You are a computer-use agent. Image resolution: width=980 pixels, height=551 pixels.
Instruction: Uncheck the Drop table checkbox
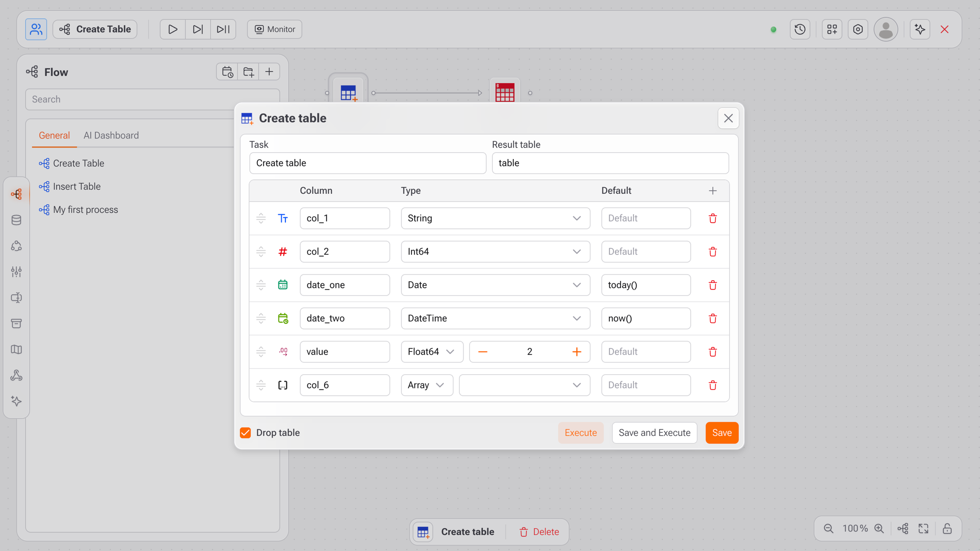click(245, 433)
